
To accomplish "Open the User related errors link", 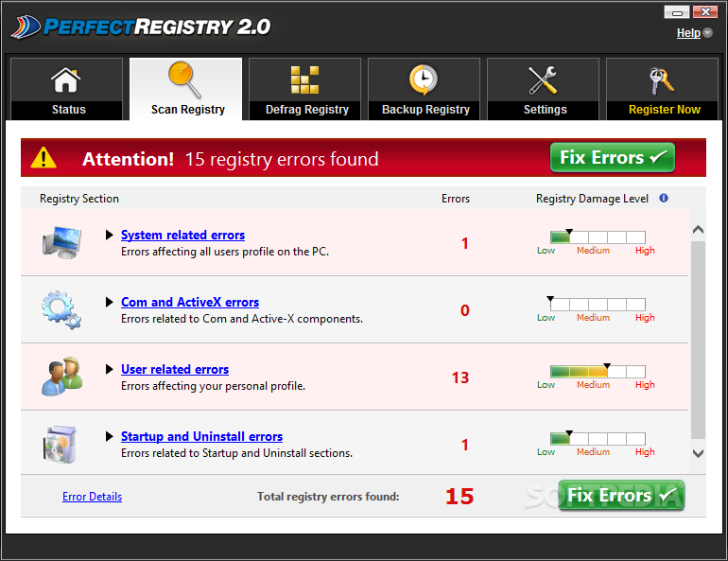I will 175,369.
